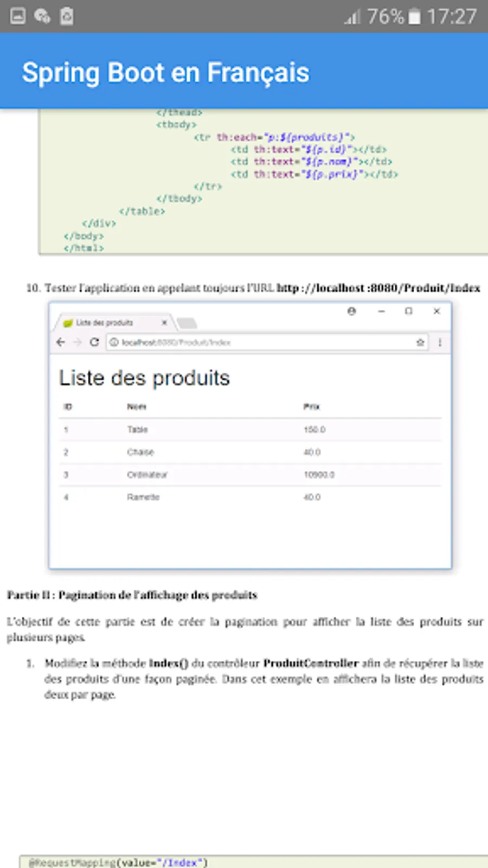Screen dimensions: 488x868
Task: Tap the ${p.nom} code line
Action: [311, 162]
